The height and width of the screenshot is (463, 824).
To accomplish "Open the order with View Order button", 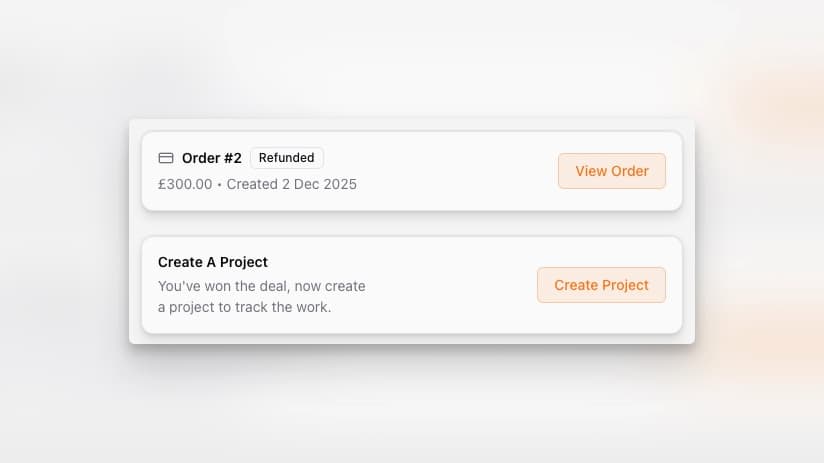I will pyautogui.click(x=611, y=171).
